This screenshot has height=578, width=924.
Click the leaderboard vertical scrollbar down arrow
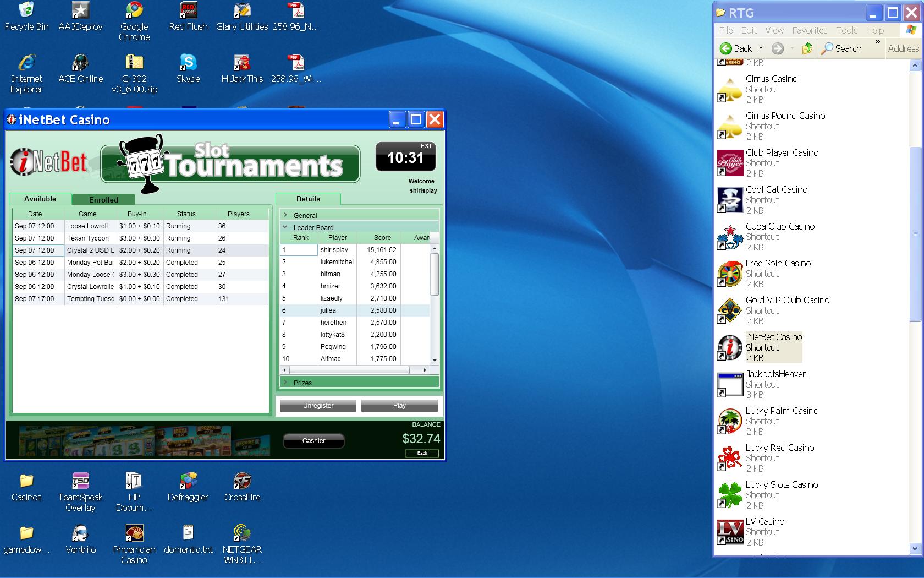pos(435,361)
